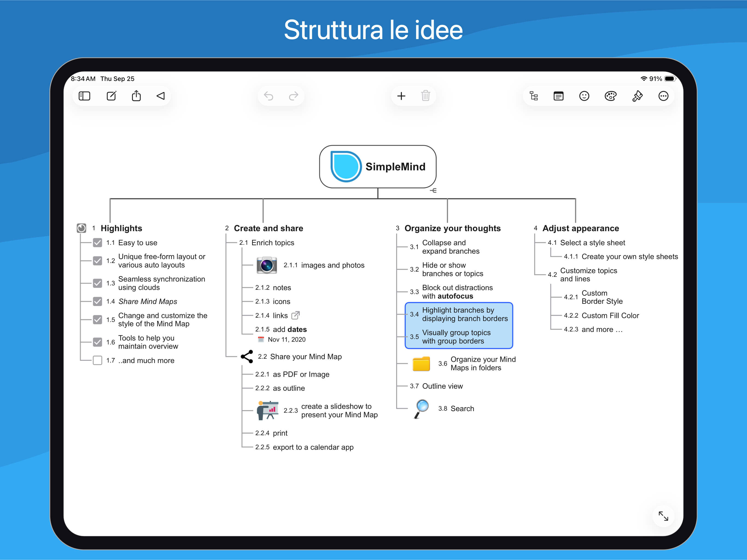Click the new mind map compose icon
747x560 pixels.
pyautogui.click(x=112, y=96)
